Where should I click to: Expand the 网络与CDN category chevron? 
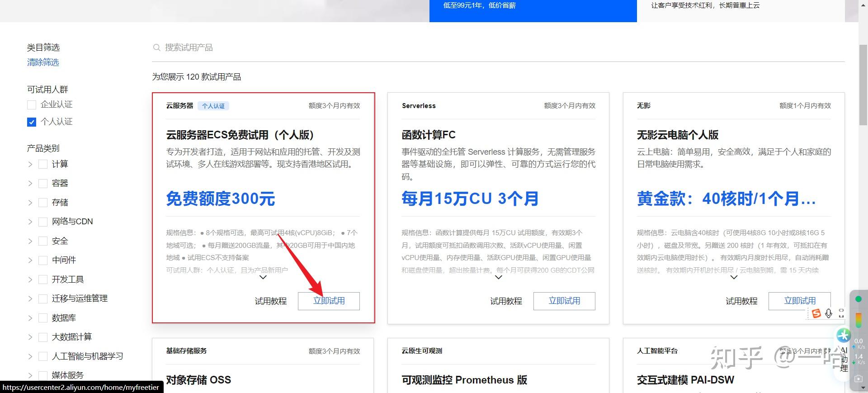(30, 222)
